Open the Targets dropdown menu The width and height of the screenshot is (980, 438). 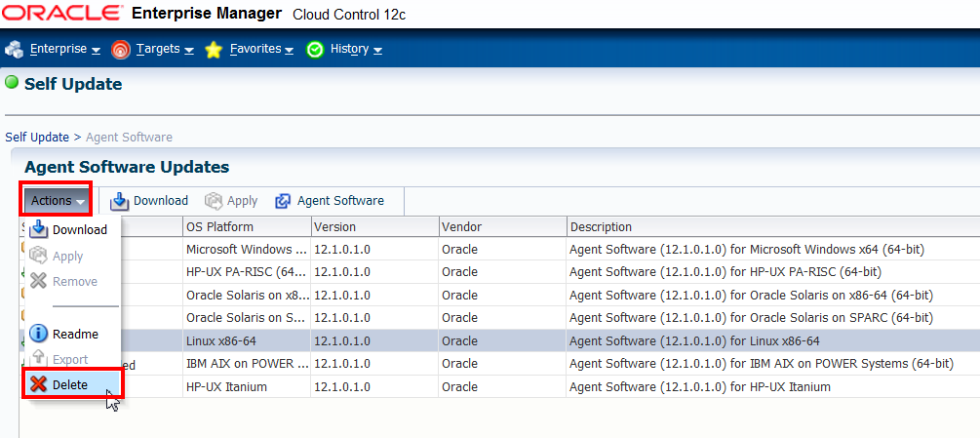[x=165, y=49]
